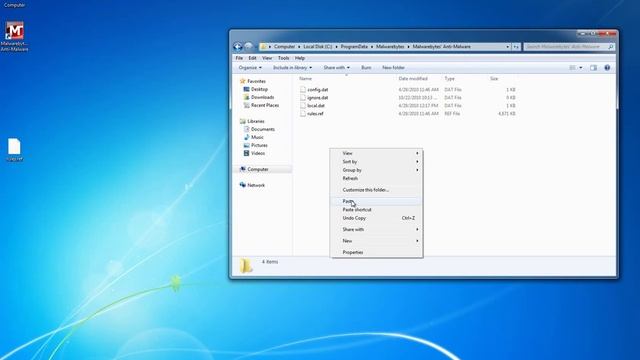Open the Share with toolbar dropdown
The image size is (640, 360).
pos(336,68)
